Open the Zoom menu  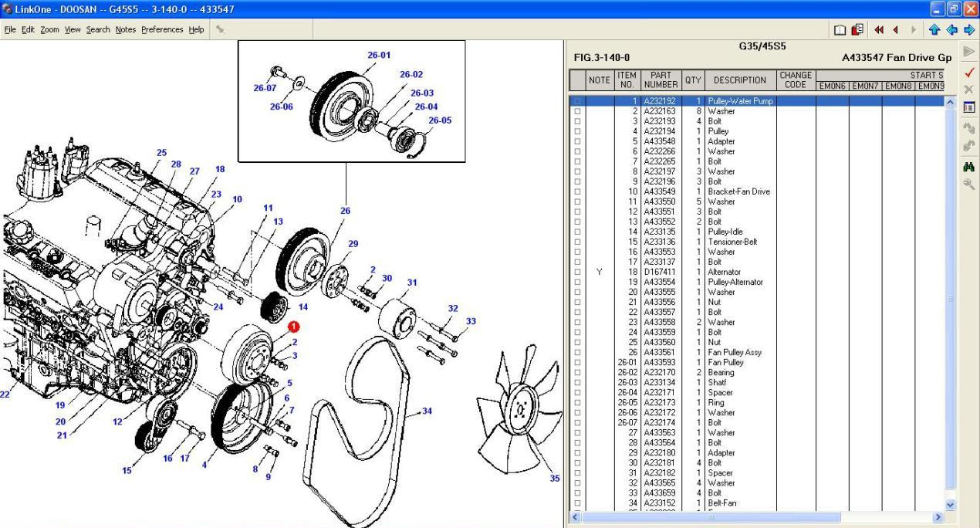click(x=49, y=29)
